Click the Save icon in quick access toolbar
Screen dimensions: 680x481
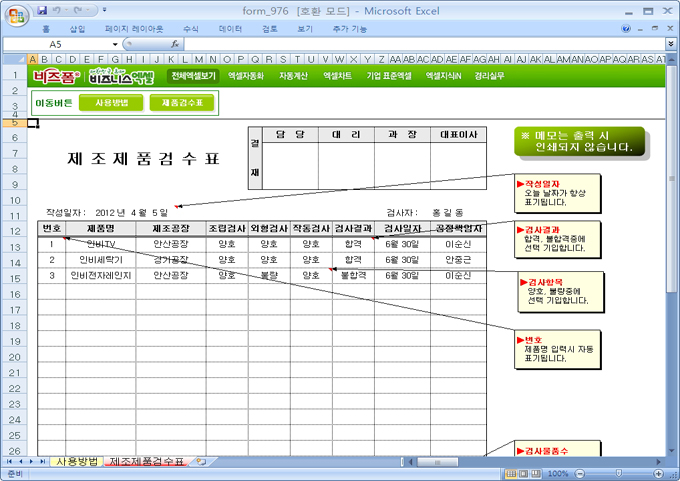pyautogui.click(x=42, y=10)
